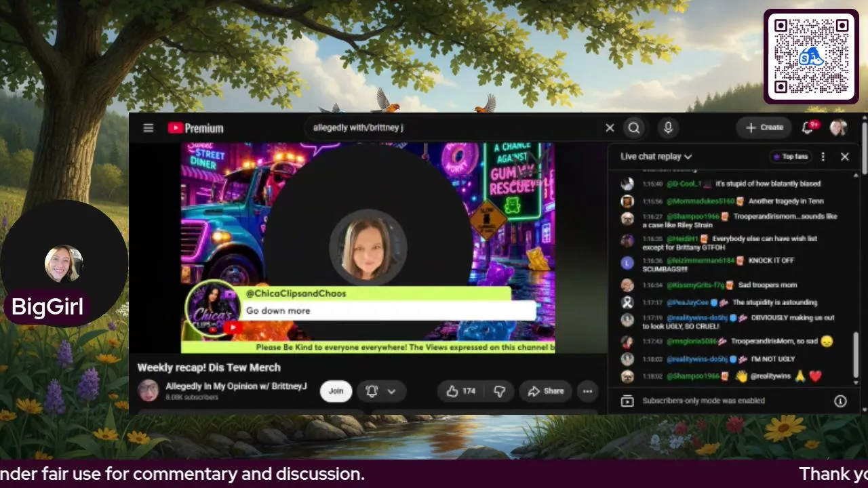Click avatar of @HeidiH1 in chat
This screenshot has height=488, width=868.
(x=627, y=241)
